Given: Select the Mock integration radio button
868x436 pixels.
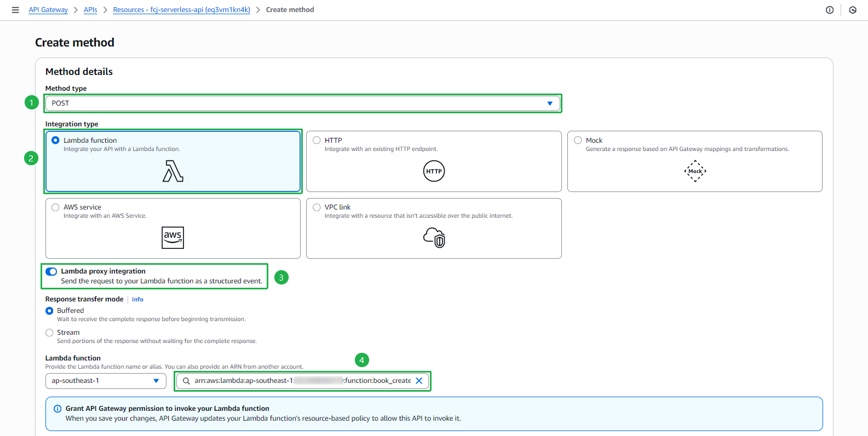Looking at the screenshot, I should pos(578,141).
